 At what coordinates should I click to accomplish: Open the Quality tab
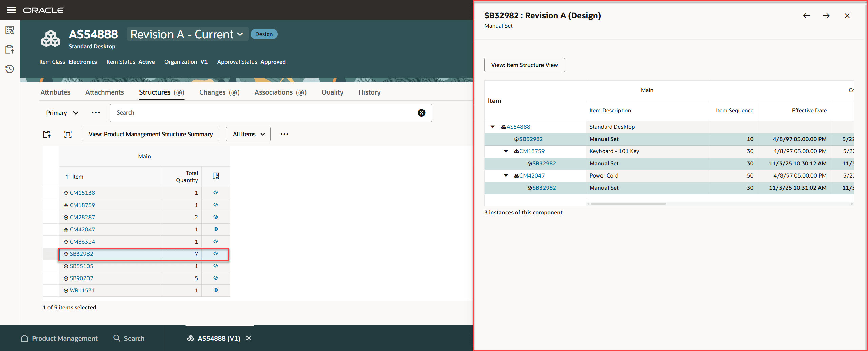pos(332,92)
